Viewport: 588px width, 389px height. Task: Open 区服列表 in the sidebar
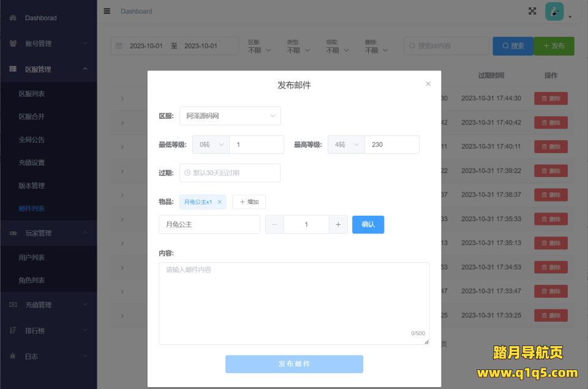tap(32, 94)
